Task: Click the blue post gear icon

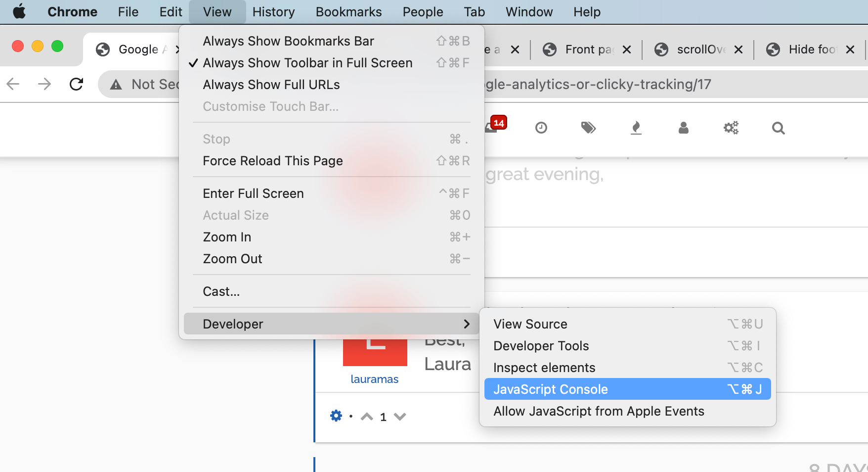Action: [336, 416]
